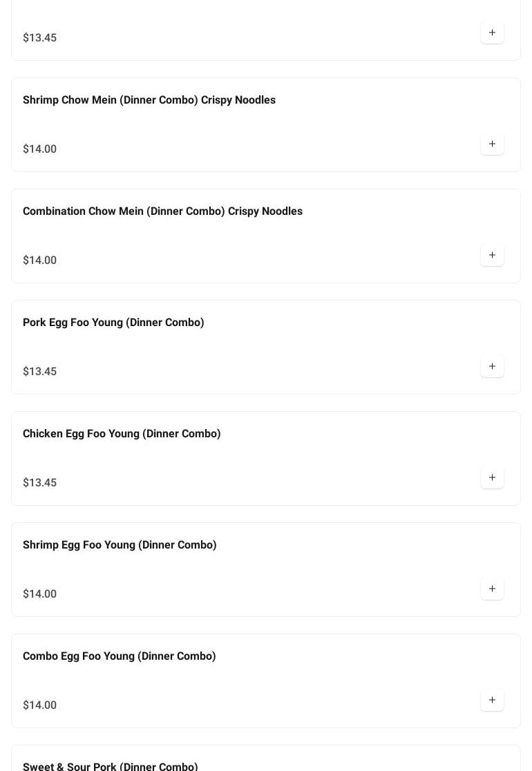The width and height of the screenshot is (532, 771).
Task: Click the $14.00 price of Shrimp Chow Mein
Action: 40,149
